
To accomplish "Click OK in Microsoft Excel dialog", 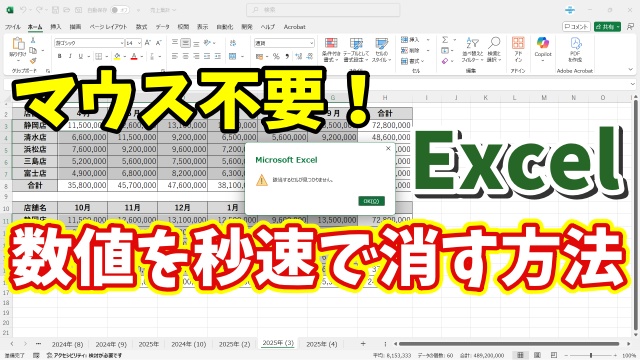I will point(371,201).
